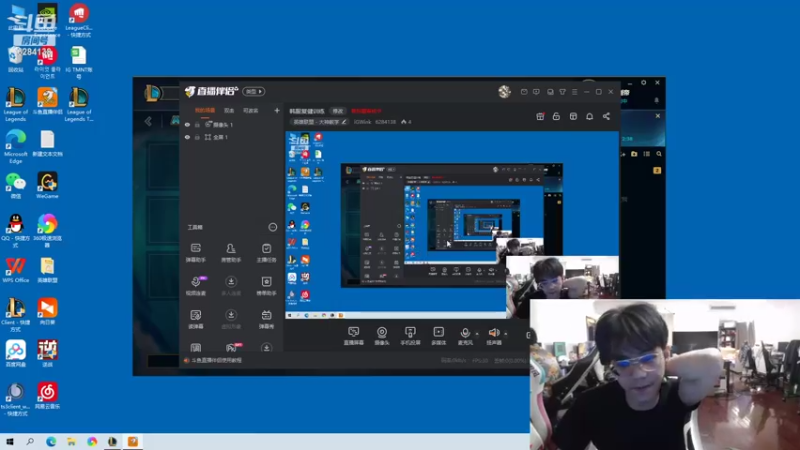Viewport: 800px width, 450px height.
Task: Lock the 摄像头 1 source
Action: point(197,124)
